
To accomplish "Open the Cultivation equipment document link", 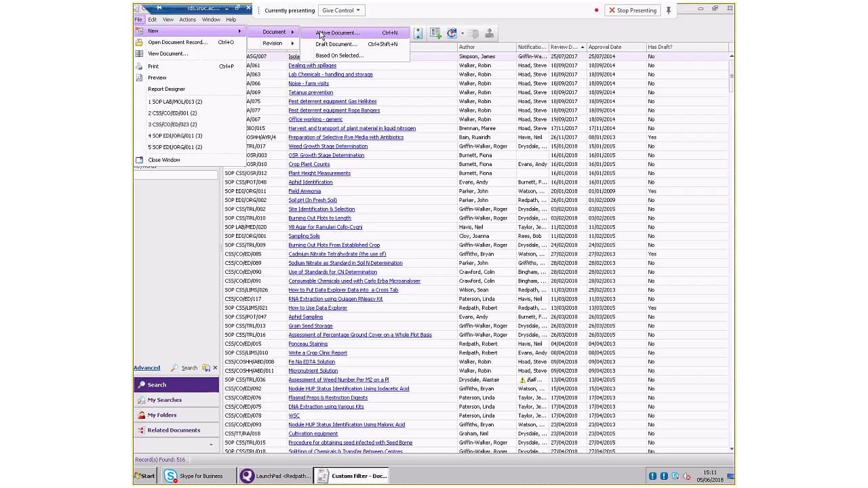I will [313, 434].
